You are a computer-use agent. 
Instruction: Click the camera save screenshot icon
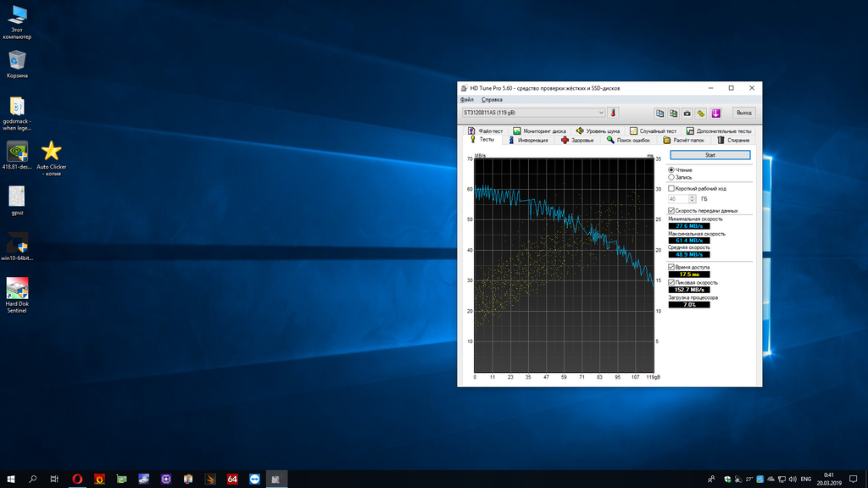point(687,113)
